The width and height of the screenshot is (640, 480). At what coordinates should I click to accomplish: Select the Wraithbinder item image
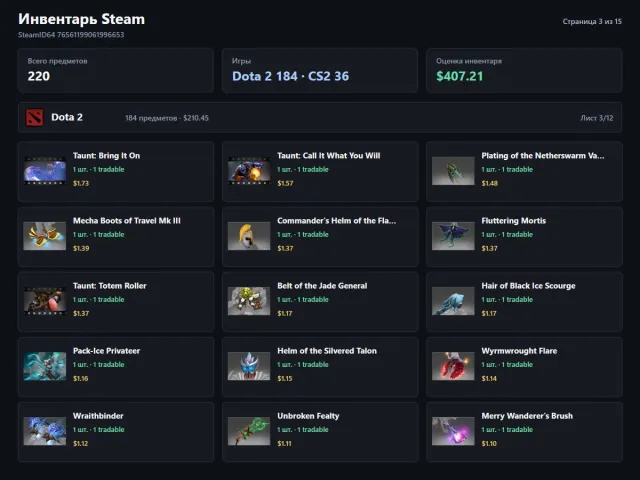point(44,431)
